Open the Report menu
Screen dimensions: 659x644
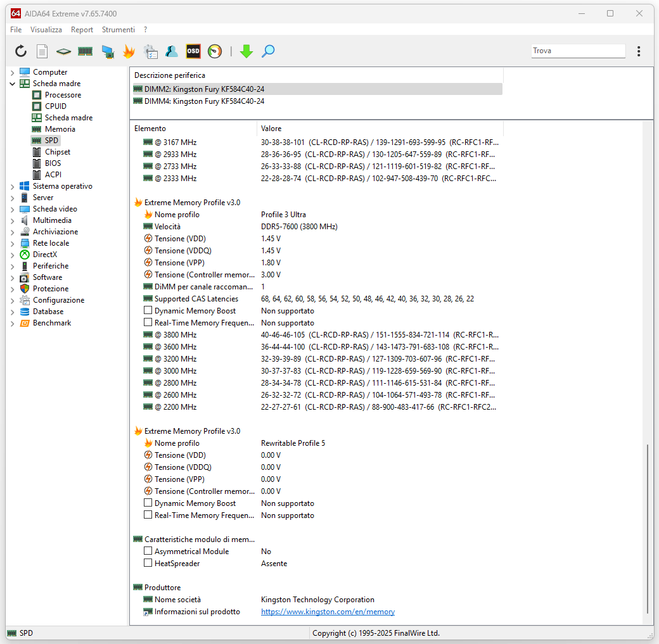(82, 29)
